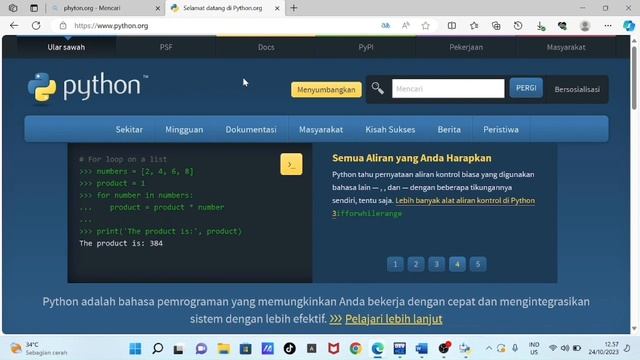
Task: Open the Collections icon
Action: 496,26
